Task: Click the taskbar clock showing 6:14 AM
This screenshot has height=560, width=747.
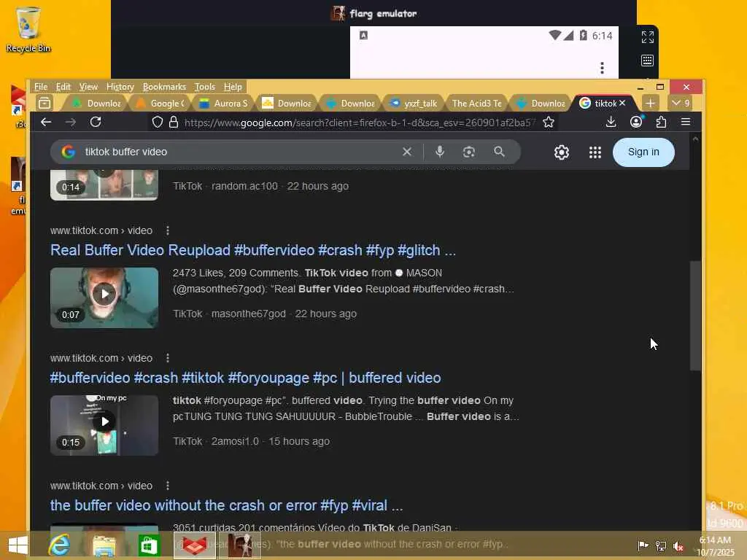Action: 716,545
